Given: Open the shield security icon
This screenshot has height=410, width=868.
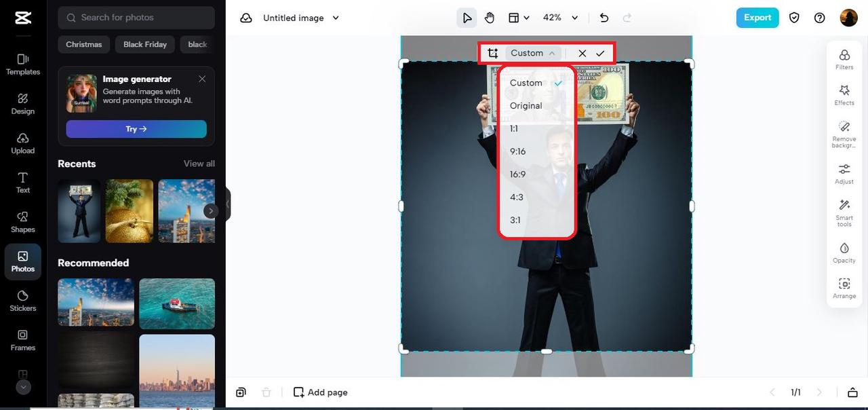Looking at the screenshot, I should 794,18.
